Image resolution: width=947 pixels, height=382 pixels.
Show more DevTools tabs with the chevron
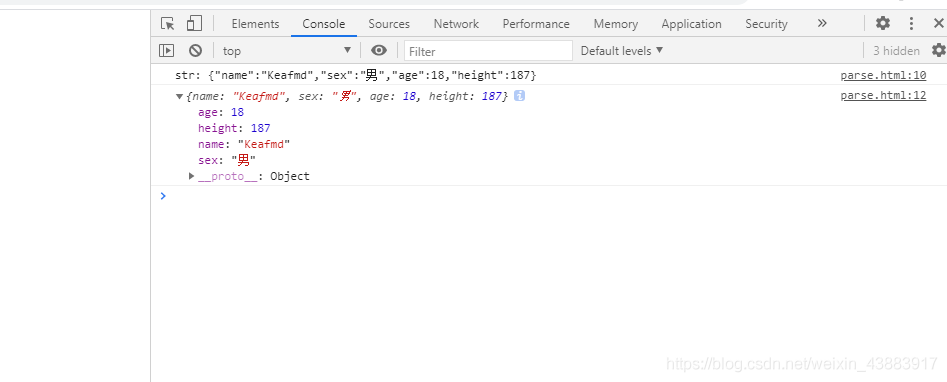tap(821, 24)
